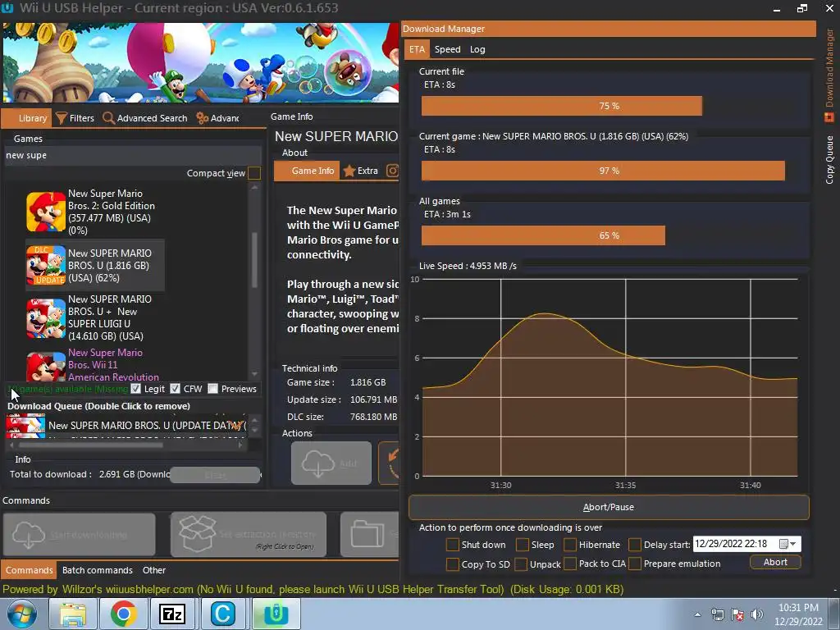The image size is (840, 630).
Task: Open the Windows Start orb
Action: pos(21,614)
